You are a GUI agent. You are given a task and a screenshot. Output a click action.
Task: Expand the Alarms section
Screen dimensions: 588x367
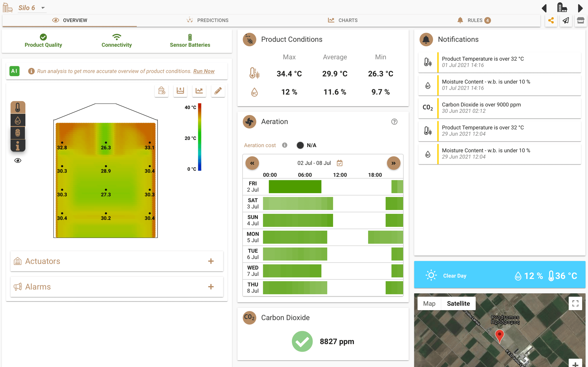click(x=211, y=286)
